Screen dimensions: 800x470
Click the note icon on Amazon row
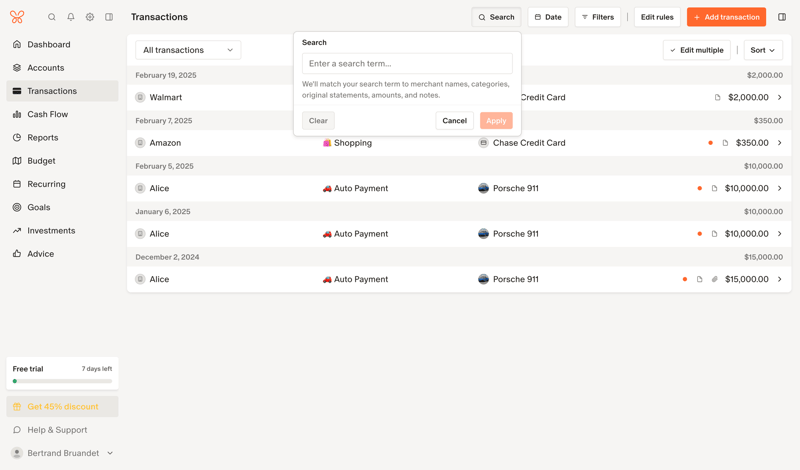click(x=725, y=142)
